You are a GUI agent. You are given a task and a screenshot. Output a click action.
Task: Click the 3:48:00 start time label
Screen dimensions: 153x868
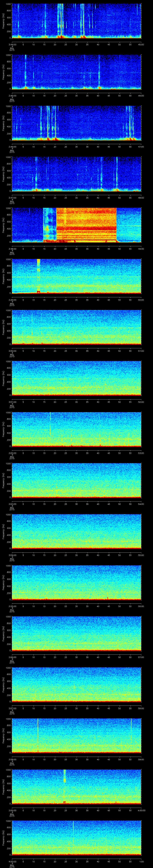[x=12, y=249]
